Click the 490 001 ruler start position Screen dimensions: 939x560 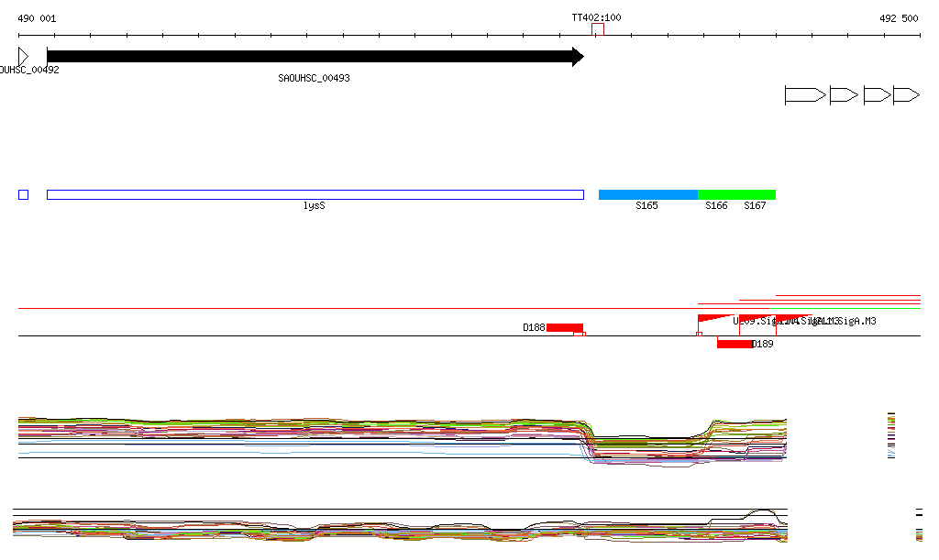tap(37, 18)
